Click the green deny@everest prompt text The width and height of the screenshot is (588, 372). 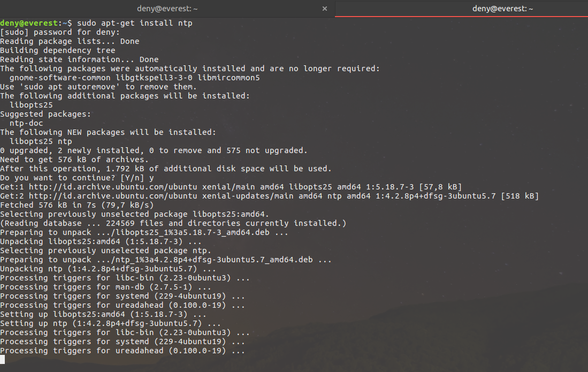[26, 22]
